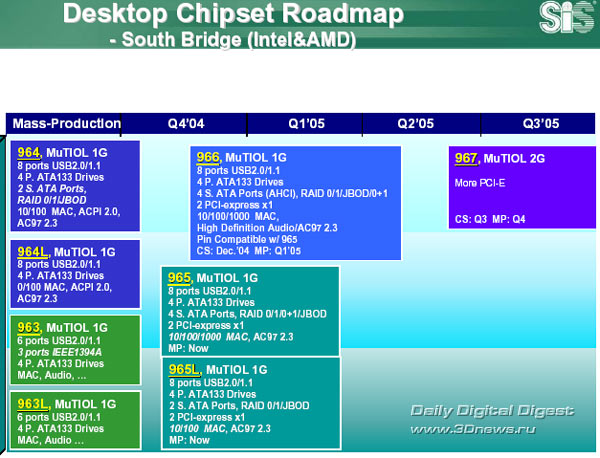Click the yellow '964L' chipset name

point(33,252)
